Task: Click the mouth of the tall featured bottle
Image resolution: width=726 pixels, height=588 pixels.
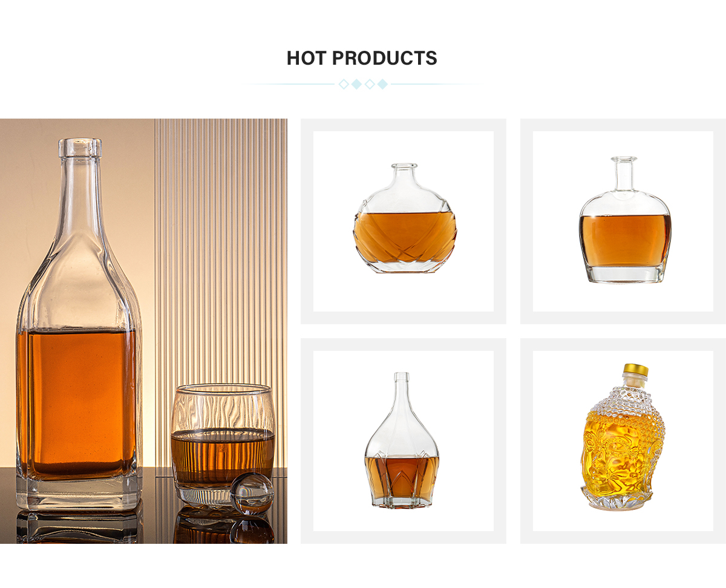Action: (80, 146)
